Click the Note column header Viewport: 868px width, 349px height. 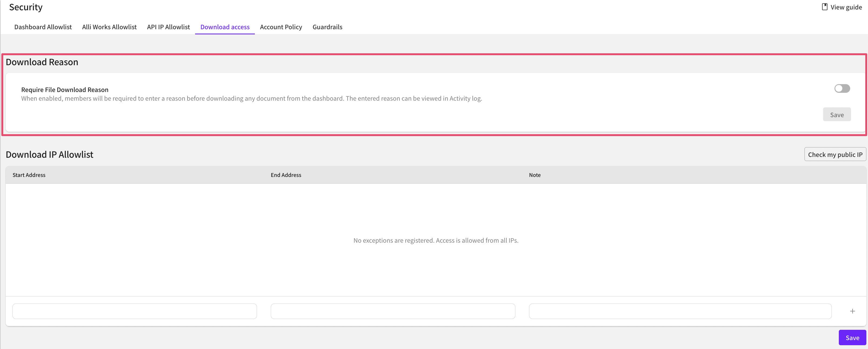coord(535,175)
